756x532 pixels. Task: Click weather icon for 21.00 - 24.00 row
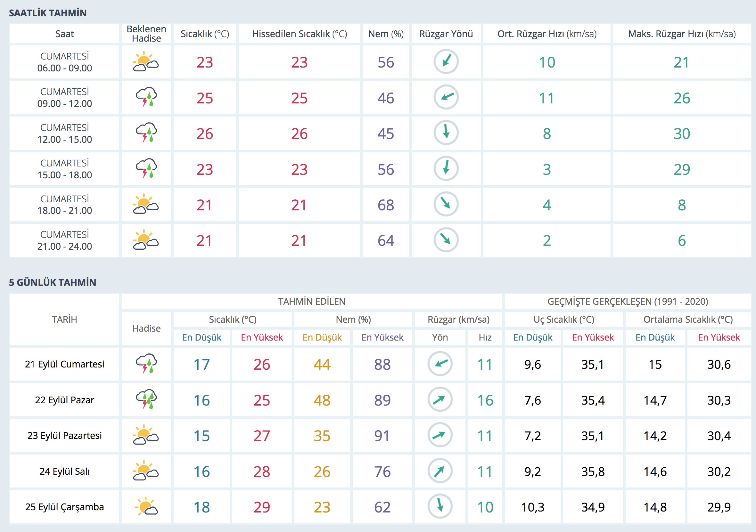pos(145,240)
